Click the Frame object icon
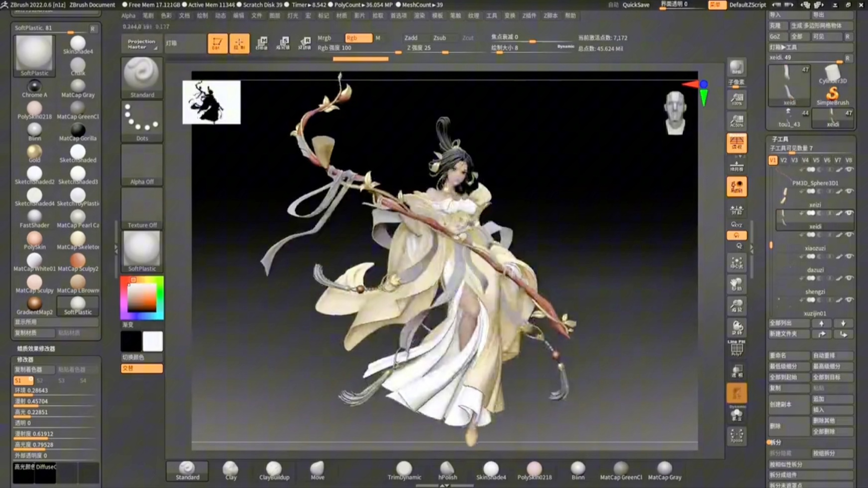Viewport: 868px width, 488px height. pyautogui.click(x=737, y=263)
